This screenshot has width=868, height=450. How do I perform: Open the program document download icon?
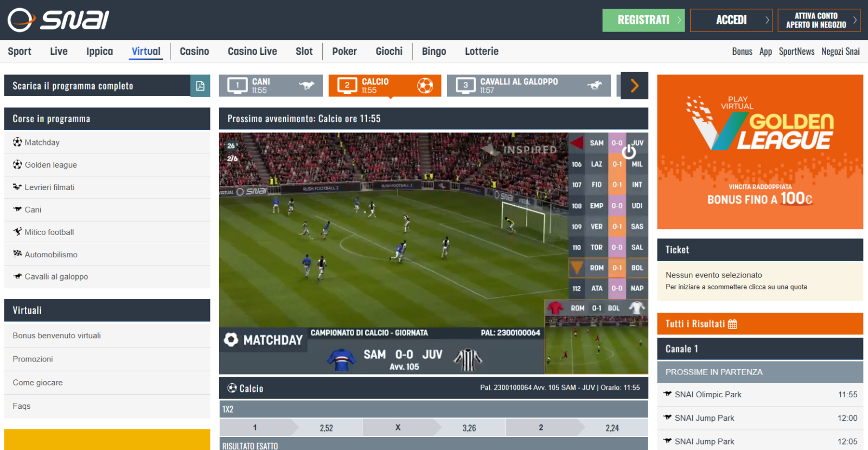[200, 86]
